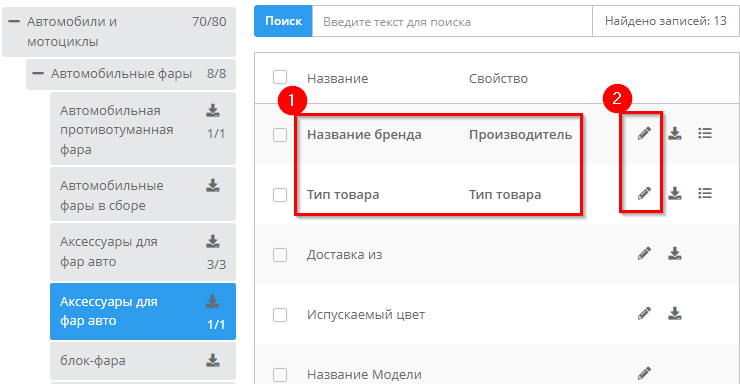Click the Название бренда cell text
Screen dimensions: 740x384
pos(364,135)
